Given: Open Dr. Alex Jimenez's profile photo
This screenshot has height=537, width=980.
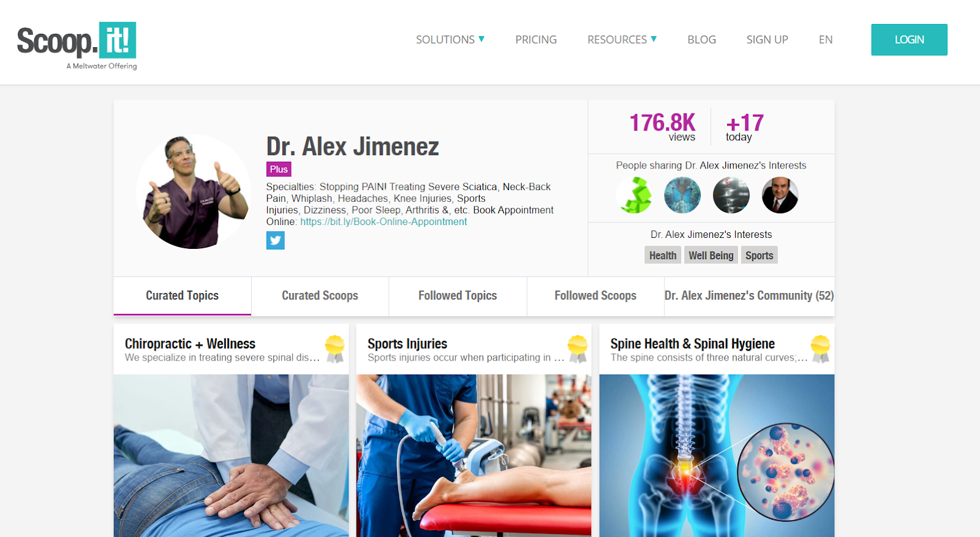Looking at the screenshot, I should point(194,191).
